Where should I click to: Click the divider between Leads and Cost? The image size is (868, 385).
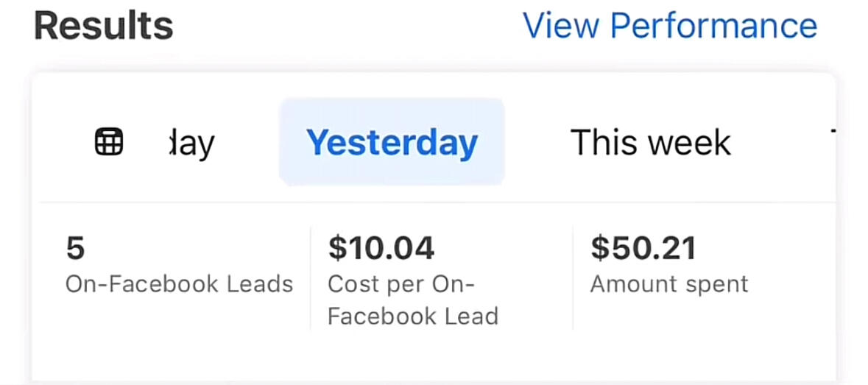coord(311,278)
